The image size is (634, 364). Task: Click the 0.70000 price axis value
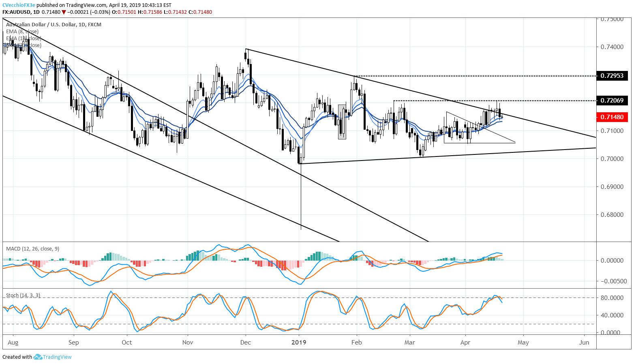pos(612,159)
